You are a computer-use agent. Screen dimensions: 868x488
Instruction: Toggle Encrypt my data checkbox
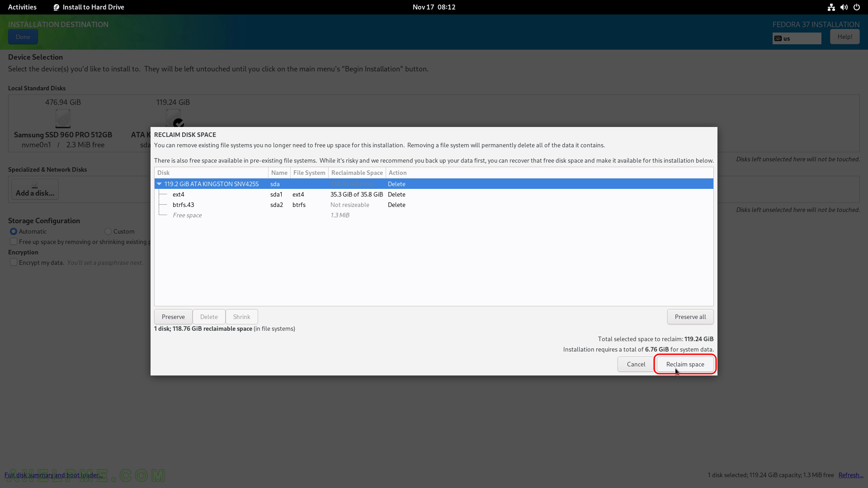point(14,263)
